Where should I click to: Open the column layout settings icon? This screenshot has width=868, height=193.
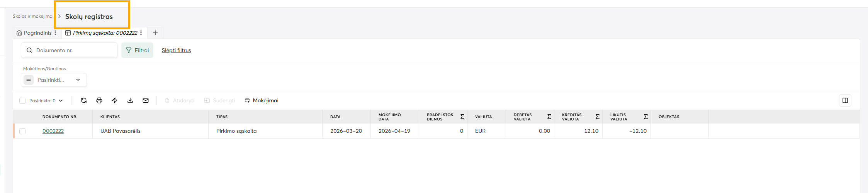pyautogui.click(x=845, y=100)
